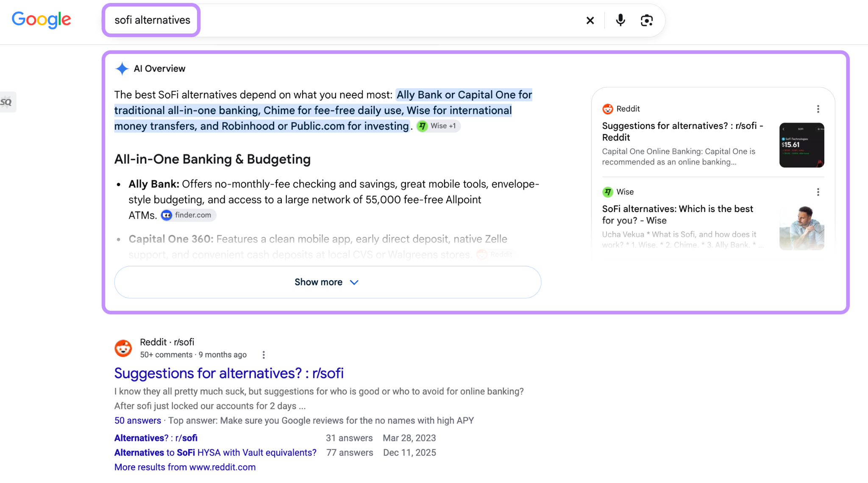This screenshot has height=483, width=868.
Task: Open three-dot menu on Reddit source card
Action: tap(818, 109)
